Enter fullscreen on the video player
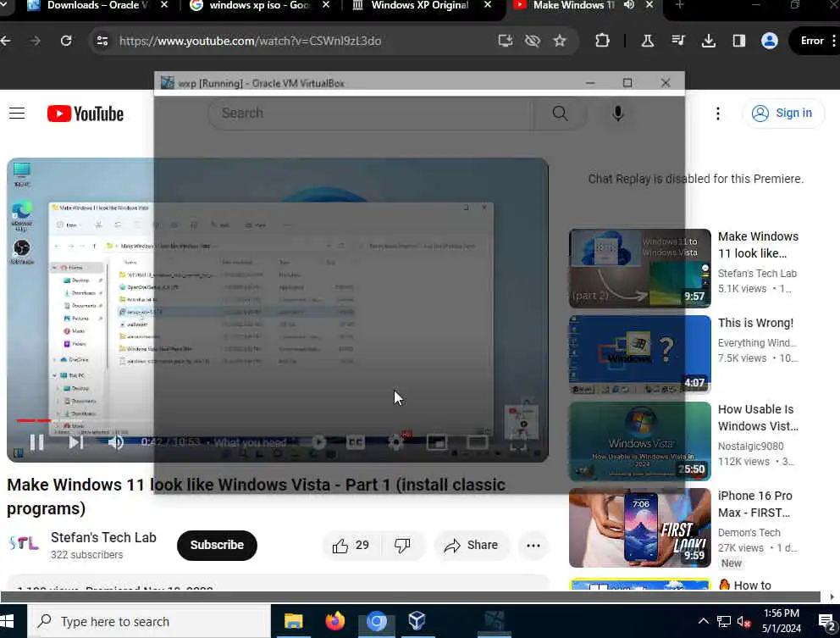The image size is (840, 638). (x=517, y=442)
